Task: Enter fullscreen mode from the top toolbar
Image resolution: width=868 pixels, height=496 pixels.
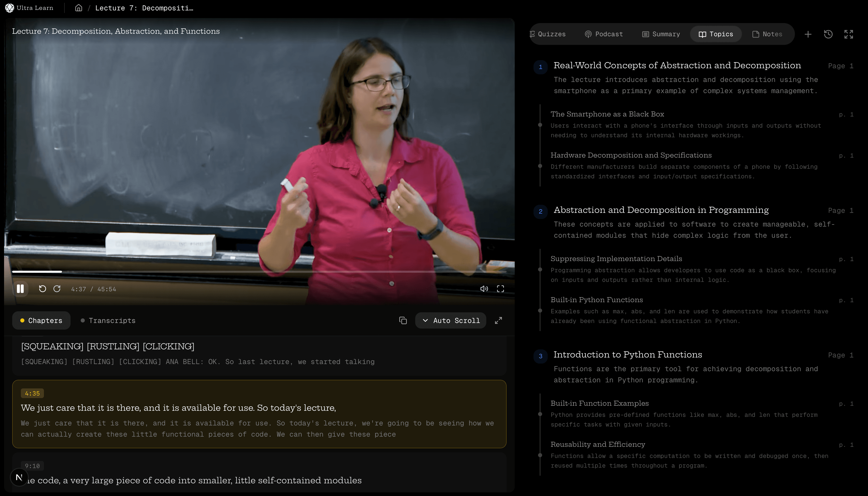Action: (x=848, y=34)
